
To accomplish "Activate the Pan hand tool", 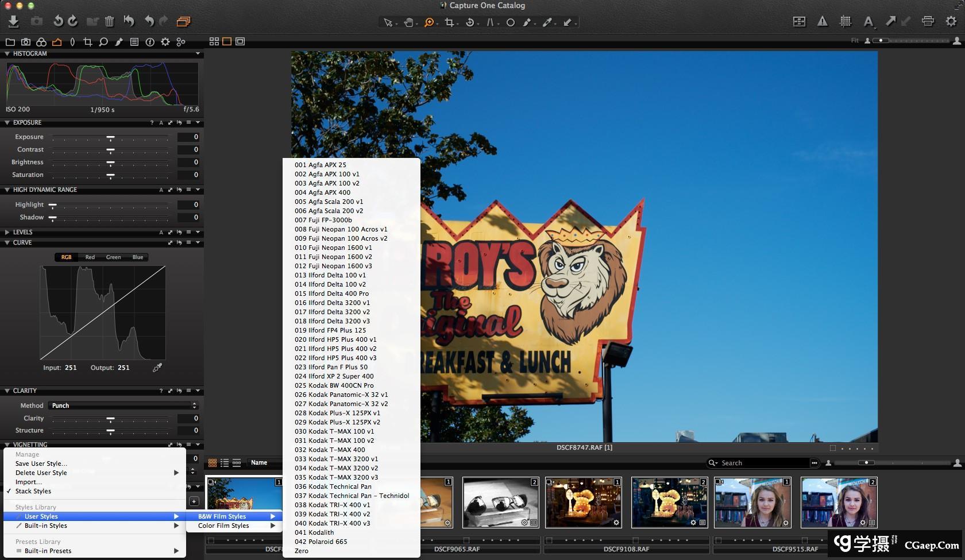I will [x=408, y=22].
